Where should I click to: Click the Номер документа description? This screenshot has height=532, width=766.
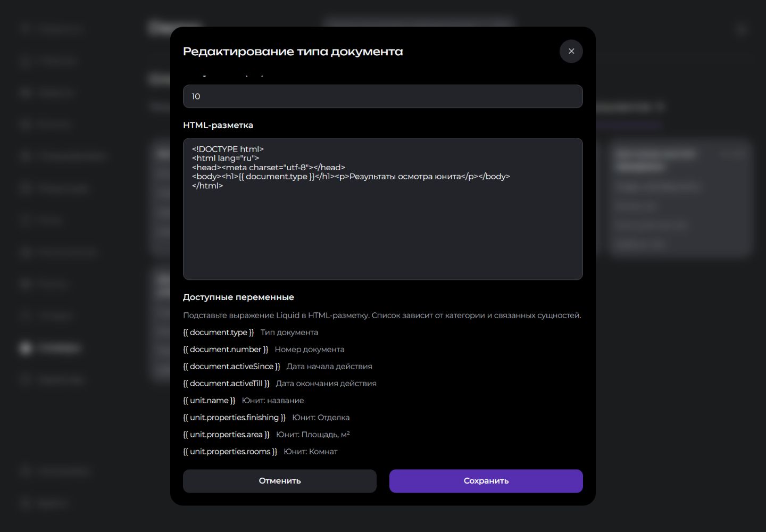pos(310,350)
